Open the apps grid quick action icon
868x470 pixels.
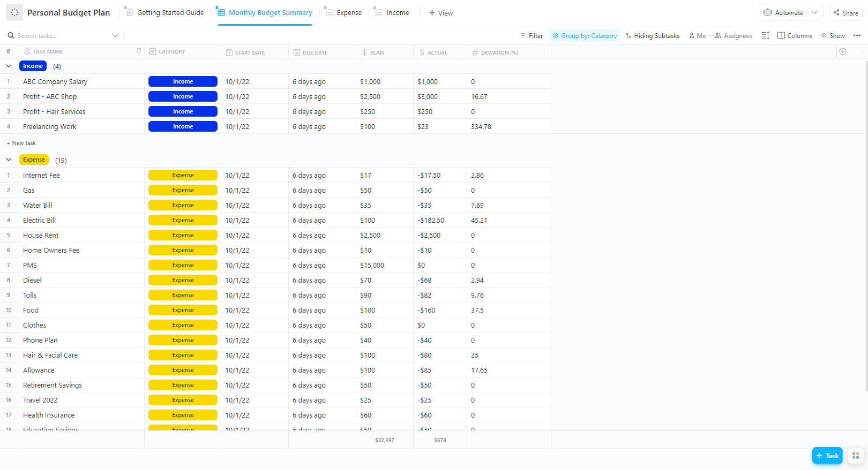click(856, 456)
